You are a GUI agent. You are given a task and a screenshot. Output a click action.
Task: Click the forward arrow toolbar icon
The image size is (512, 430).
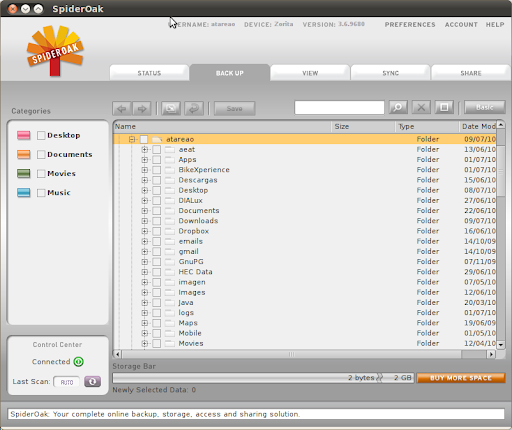pyautogui.click(x=142, y=109)
